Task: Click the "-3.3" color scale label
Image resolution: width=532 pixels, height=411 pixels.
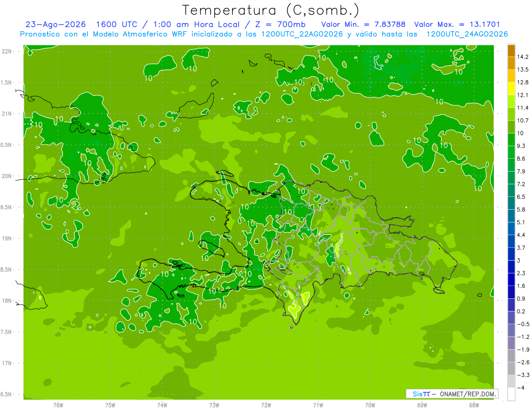Action: pyautogui.click(x=524, y=375)
